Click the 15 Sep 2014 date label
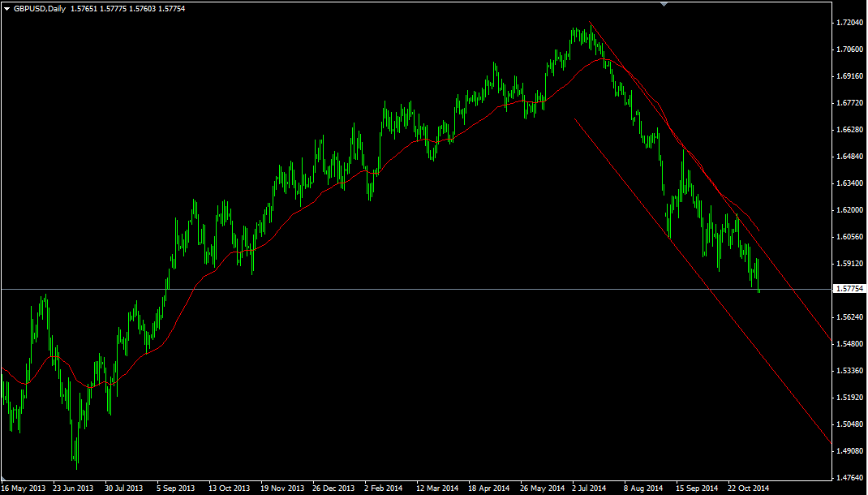Viewport: 868px width, 495px height. 696,489
